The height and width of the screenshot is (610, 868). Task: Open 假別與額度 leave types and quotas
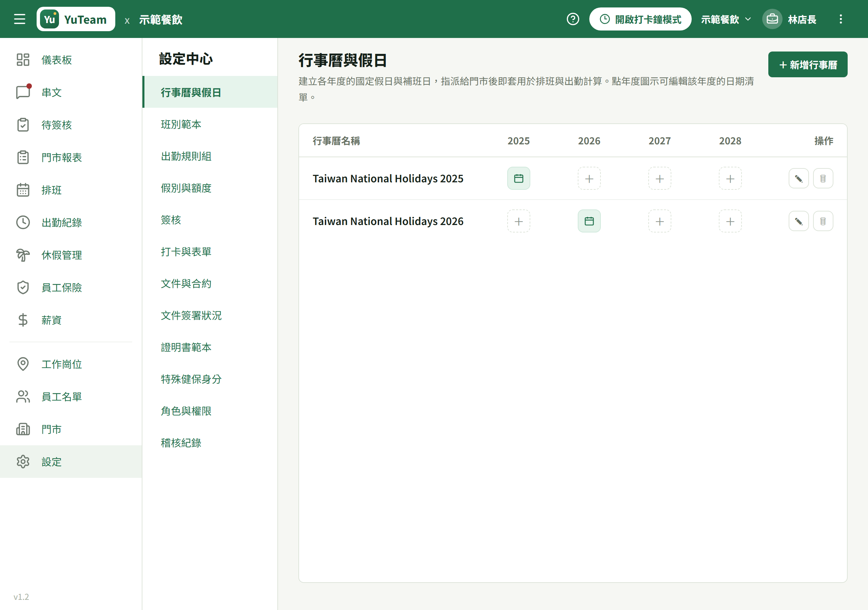[x=210, y=188]
